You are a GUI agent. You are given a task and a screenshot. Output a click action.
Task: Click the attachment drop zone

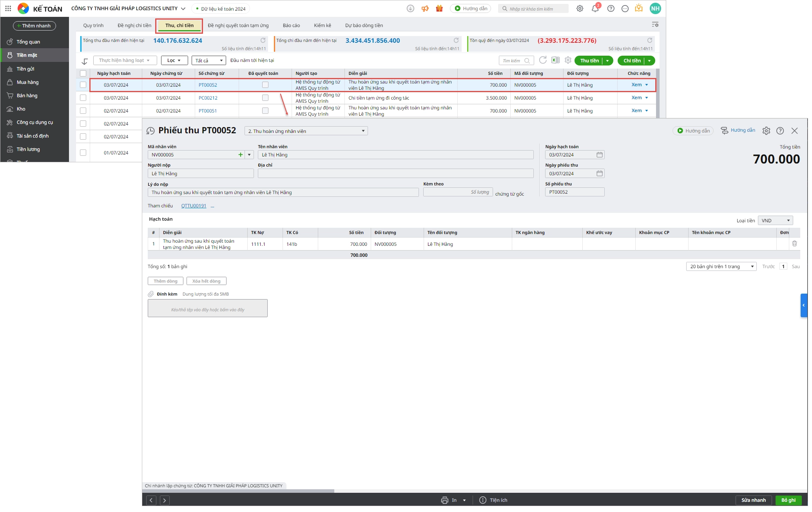click(208, 309)
